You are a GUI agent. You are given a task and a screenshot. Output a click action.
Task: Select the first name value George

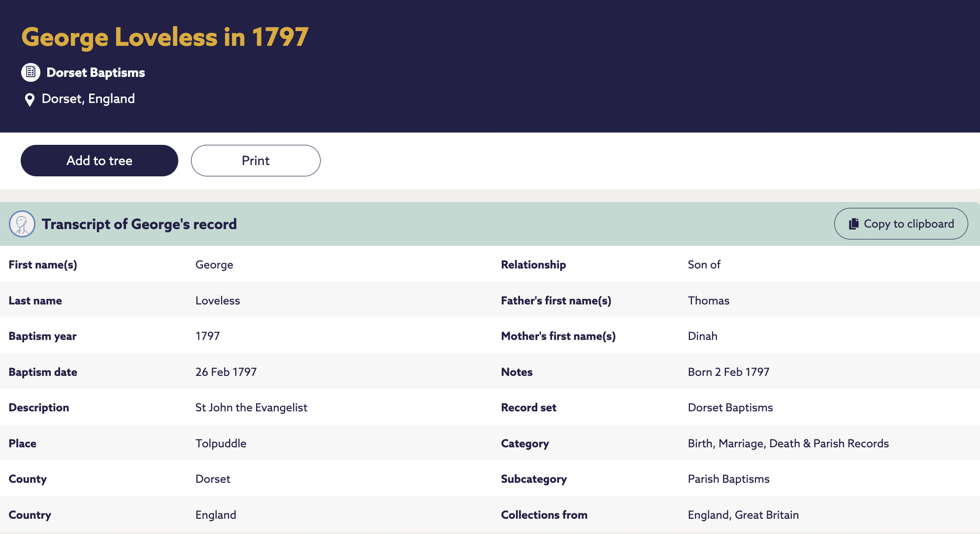[214, 265]
